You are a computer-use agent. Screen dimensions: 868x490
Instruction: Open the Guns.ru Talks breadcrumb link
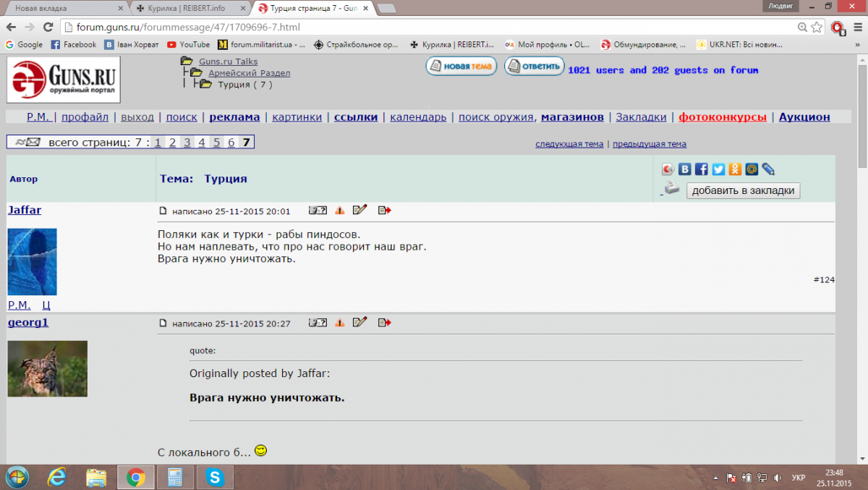click(x=228, y=62)
